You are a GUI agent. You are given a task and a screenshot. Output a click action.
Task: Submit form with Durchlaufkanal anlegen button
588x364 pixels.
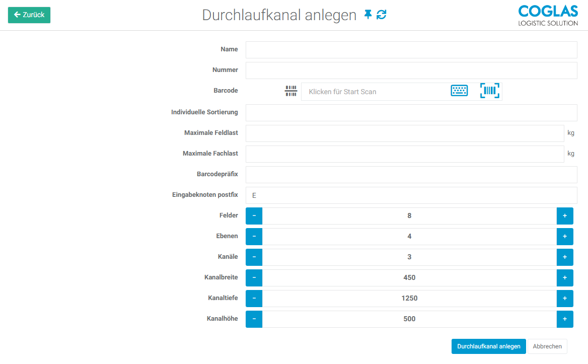pos(488,346)
